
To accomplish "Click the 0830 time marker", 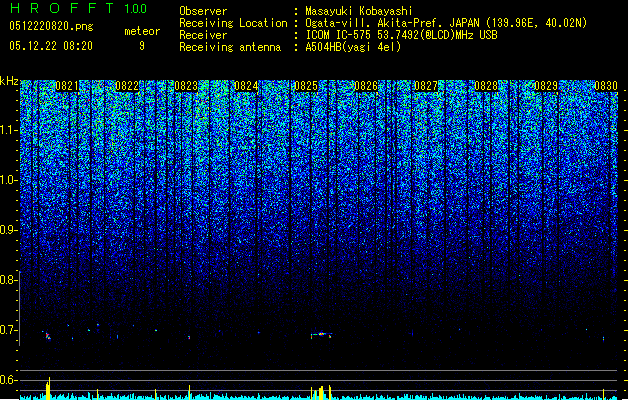I will (606, 86).
